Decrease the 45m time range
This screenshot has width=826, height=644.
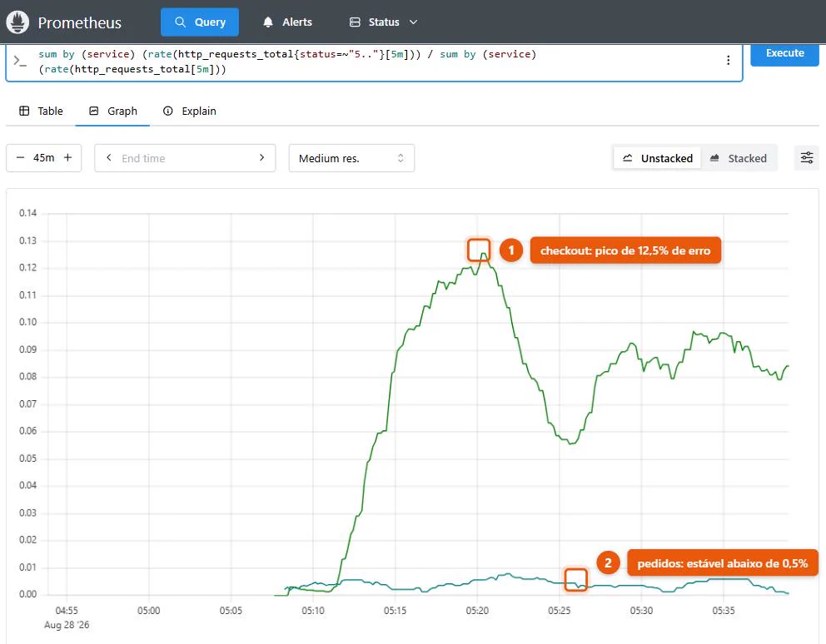coord(20,157)
